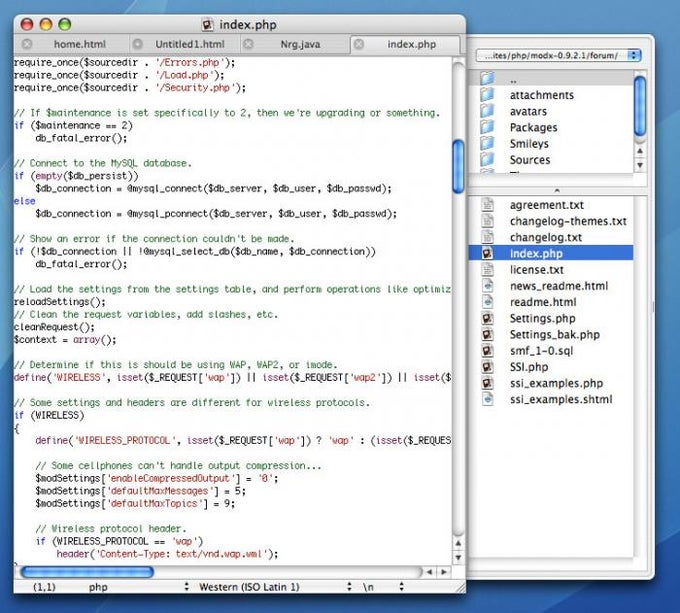The height and width of the screenshot is (613, 680).
Task: Click the agreement.txt document icon
Action: [488, 205]
